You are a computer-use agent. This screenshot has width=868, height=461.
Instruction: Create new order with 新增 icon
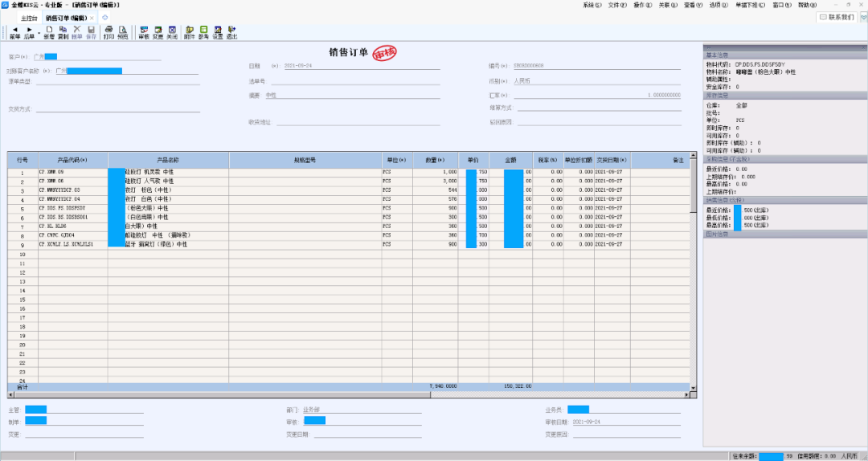pyautogui.click(x=49, y=33)
